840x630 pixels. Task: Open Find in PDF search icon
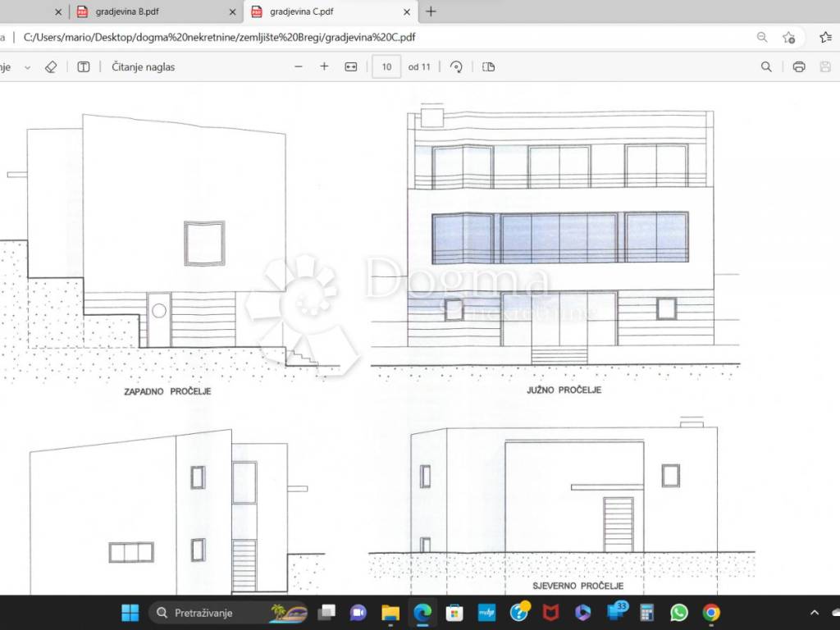766,67
